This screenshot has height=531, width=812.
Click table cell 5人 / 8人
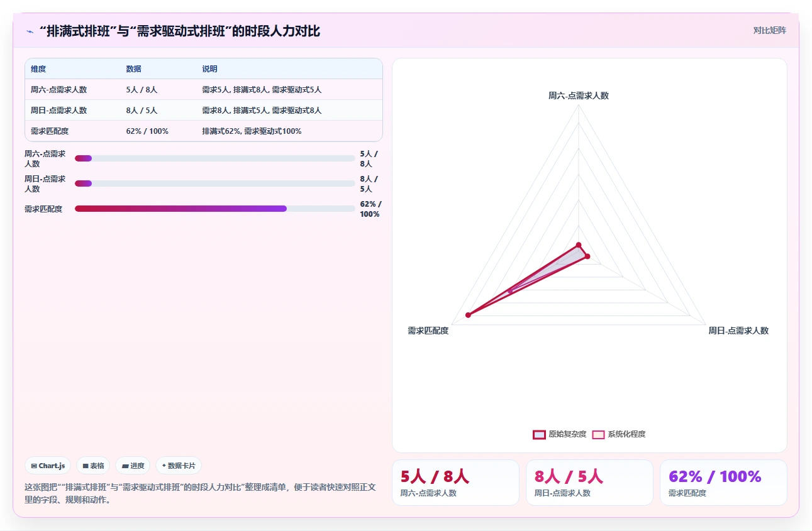pyautogui.click(x=142, y=90)
